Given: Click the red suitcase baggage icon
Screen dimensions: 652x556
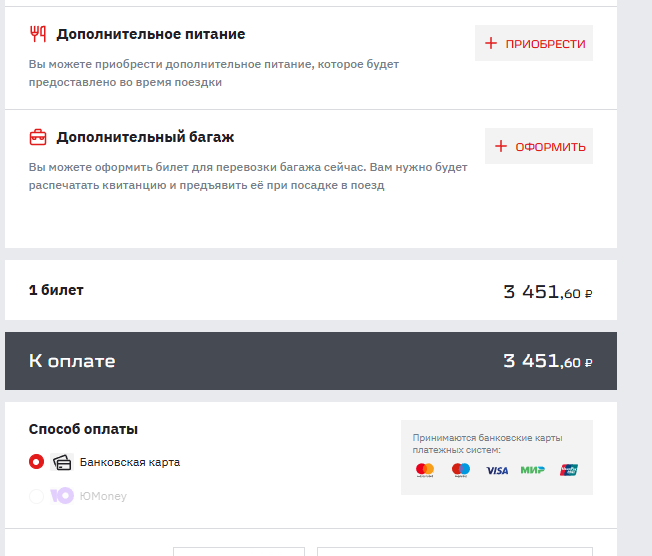Looking at the screenshot, I should [38, 137].
